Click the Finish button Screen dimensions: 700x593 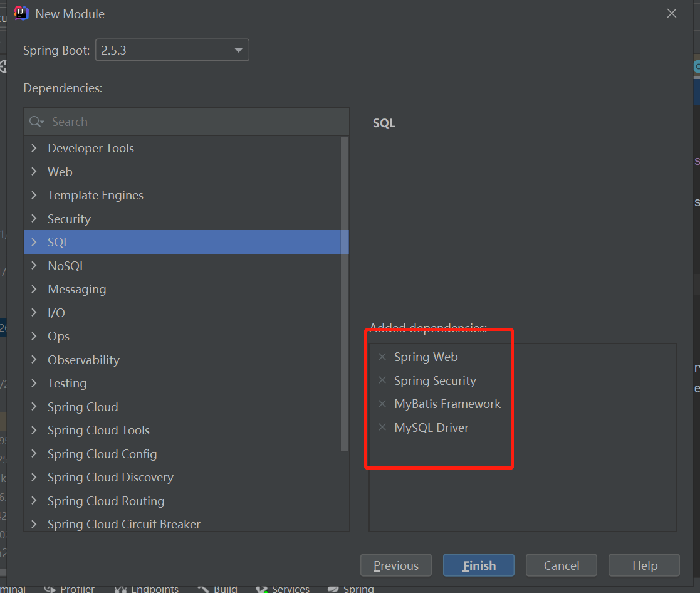point(479,565)
